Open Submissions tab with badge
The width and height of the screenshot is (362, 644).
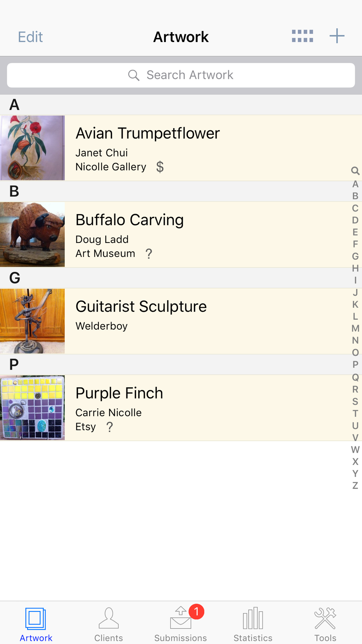181,624
